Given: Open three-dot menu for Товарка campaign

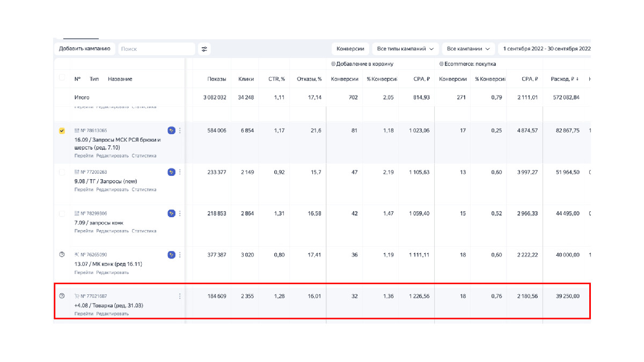Looking at the screenshot, I should (180, 296).
